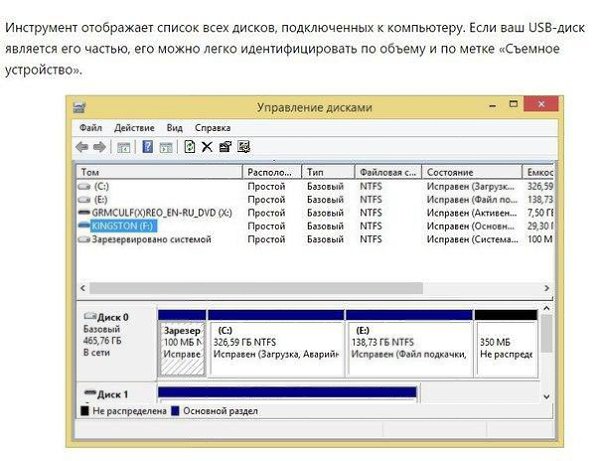Sort by the Том column header

tap(160, 172)
